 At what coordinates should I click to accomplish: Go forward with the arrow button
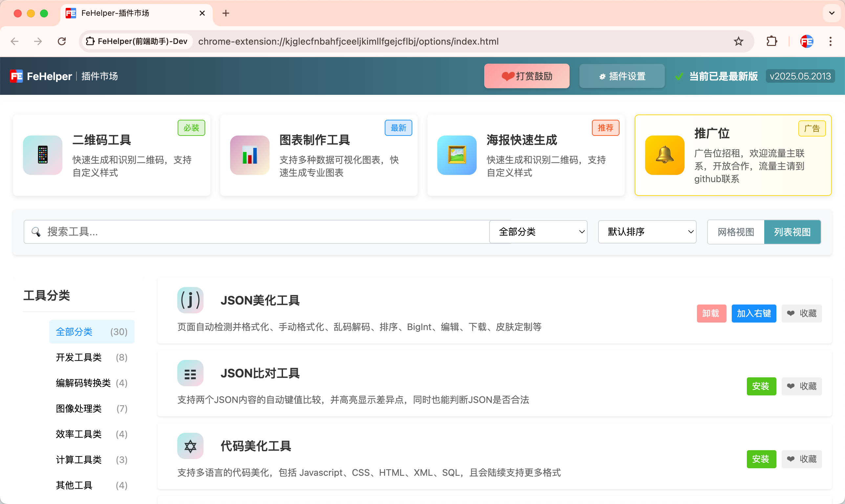point(38,41)
